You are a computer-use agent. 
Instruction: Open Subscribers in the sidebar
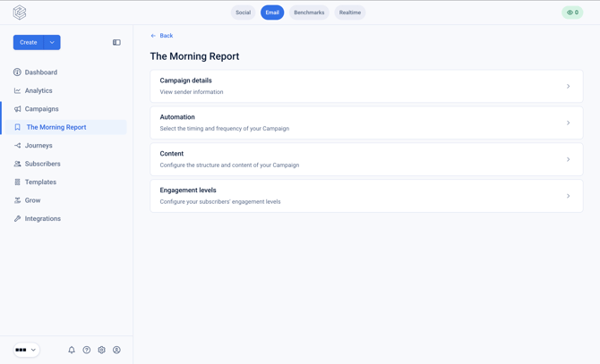coord(42,164)
